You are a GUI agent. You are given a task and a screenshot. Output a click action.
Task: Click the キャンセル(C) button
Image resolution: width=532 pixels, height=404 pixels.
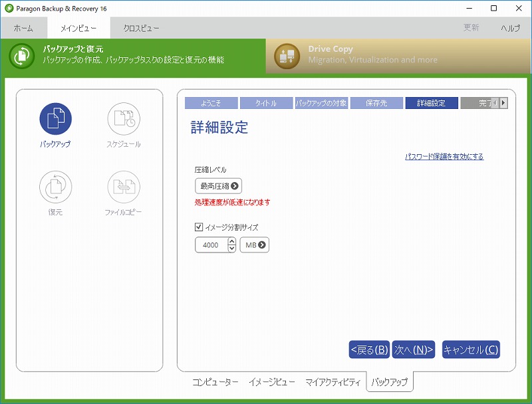pos(471,350)
